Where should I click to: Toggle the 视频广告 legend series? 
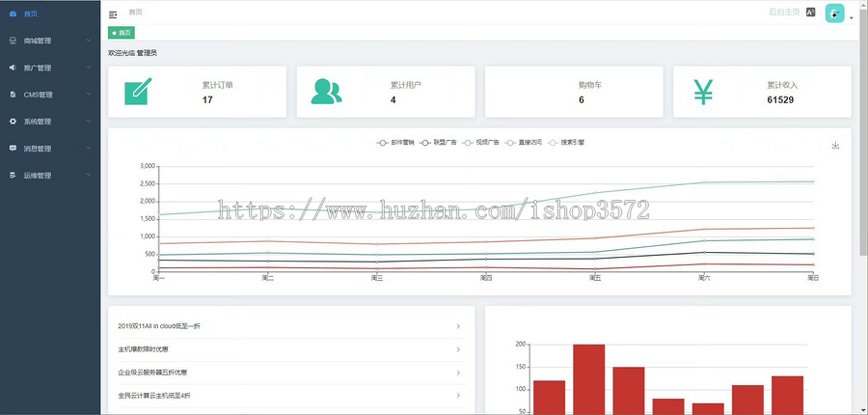[x=480, y=143]
